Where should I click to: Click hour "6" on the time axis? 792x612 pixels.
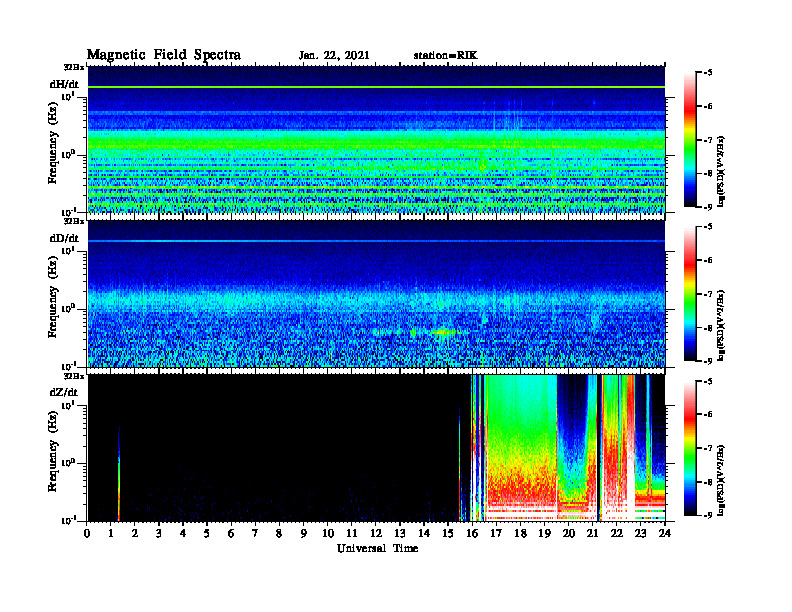(x=231, y=533)
